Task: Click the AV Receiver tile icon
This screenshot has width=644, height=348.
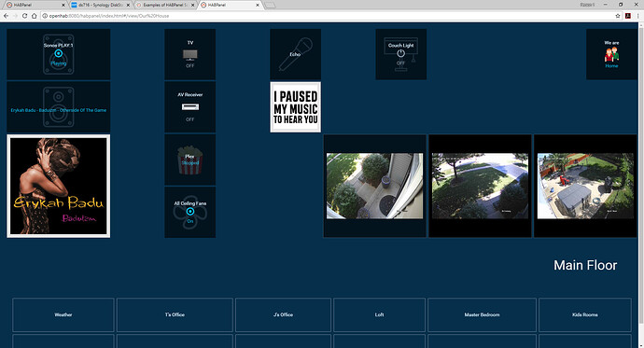Action: (190, 107)
